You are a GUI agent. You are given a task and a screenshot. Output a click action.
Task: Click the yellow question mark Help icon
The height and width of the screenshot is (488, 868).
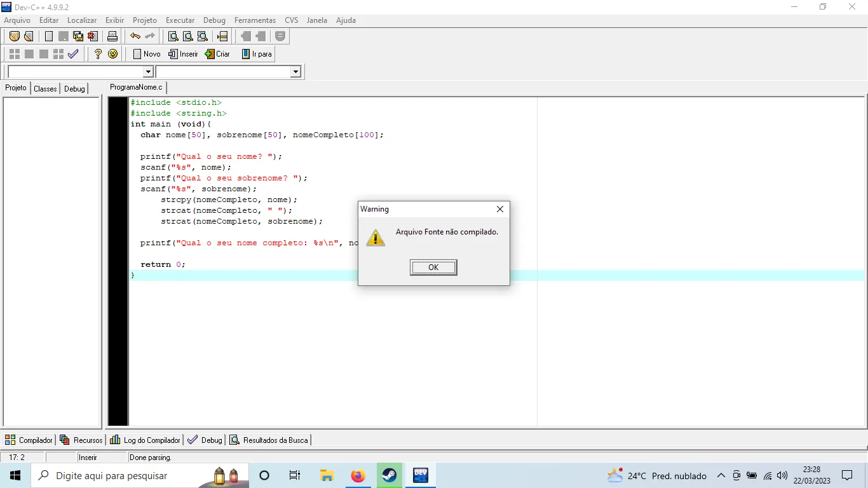pyautogui.click(x=98, y=54)
